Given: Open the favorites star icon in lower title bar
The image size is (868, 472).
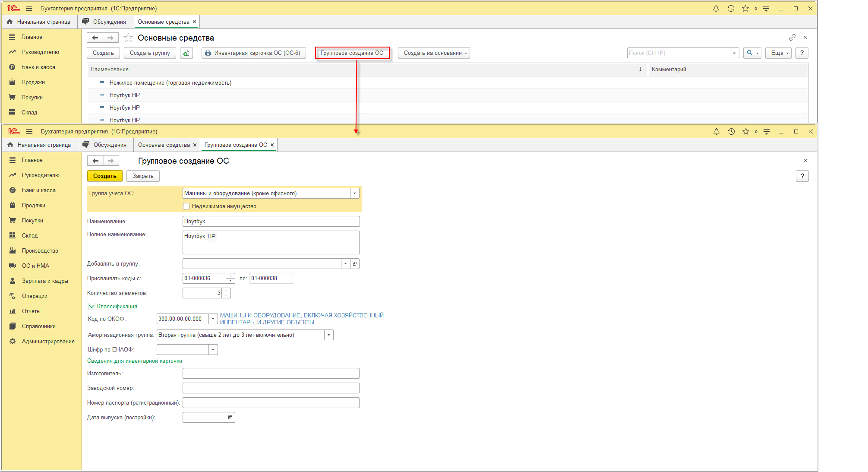Looking at the screenshot, I should tap(746, 132).
